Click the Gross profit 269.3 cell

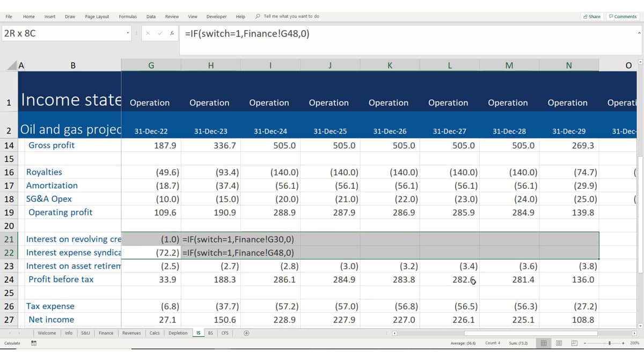(x=569, y=145)
